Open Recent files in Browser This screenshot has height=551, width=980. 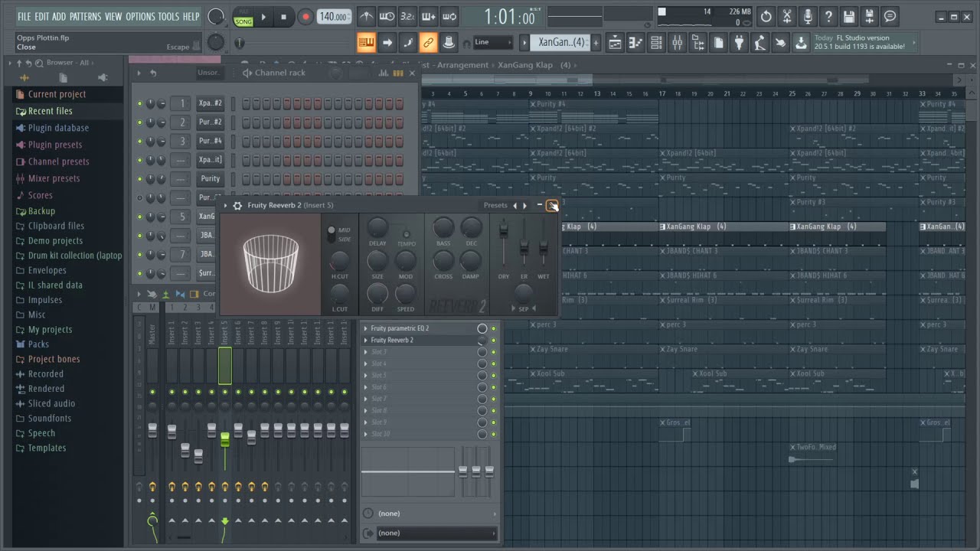click(50, 111)
